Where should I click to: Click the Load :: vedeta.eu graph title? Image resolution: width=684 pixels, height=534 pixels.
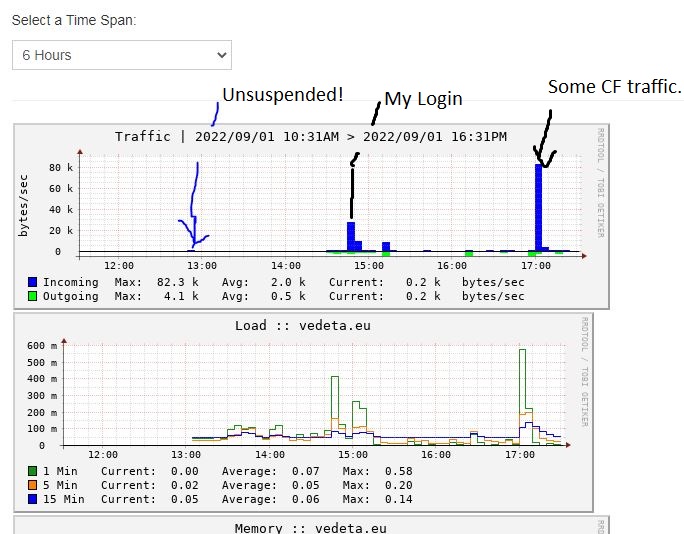point(303,325)
